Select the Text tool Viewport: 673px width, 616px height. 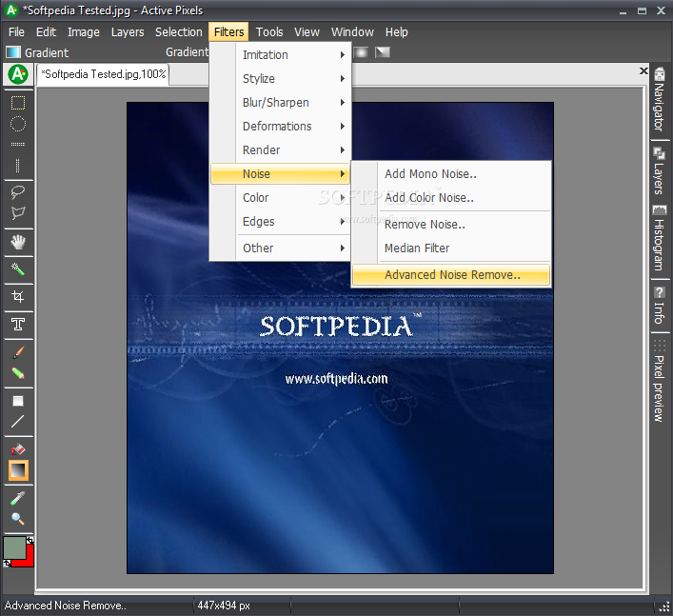(17, 325)
